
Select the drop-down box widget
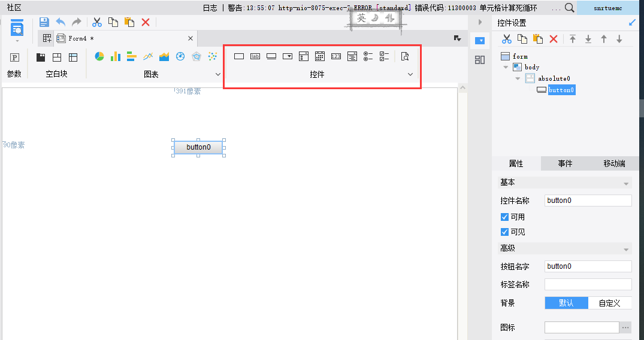(288, 56)
